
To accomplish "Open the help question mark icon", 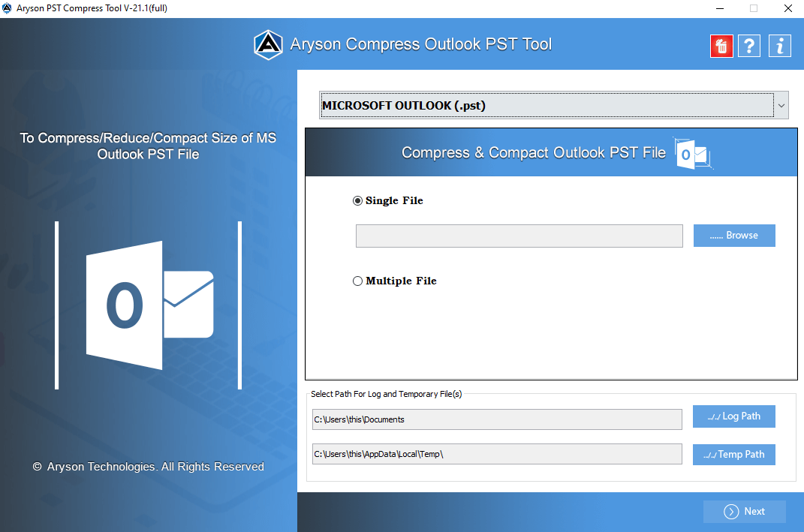I will click(x=749, y=46).
